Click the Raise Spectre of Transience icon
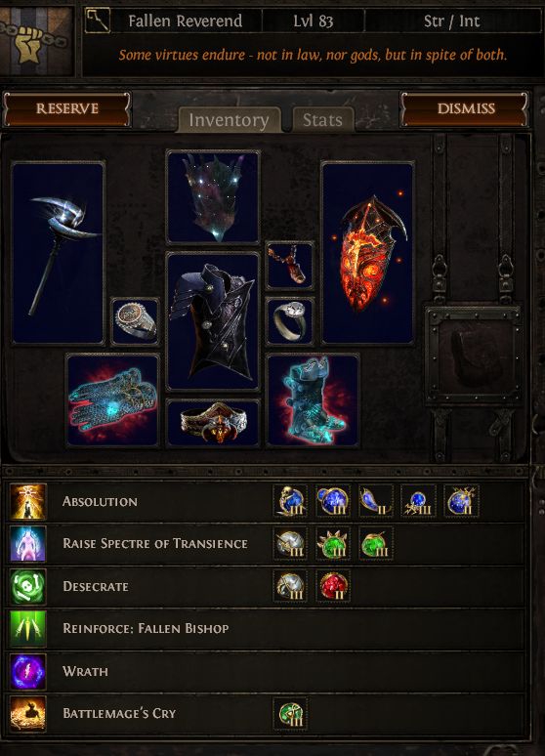This screenshot has width=545, height=756. (x=28, y=544)
